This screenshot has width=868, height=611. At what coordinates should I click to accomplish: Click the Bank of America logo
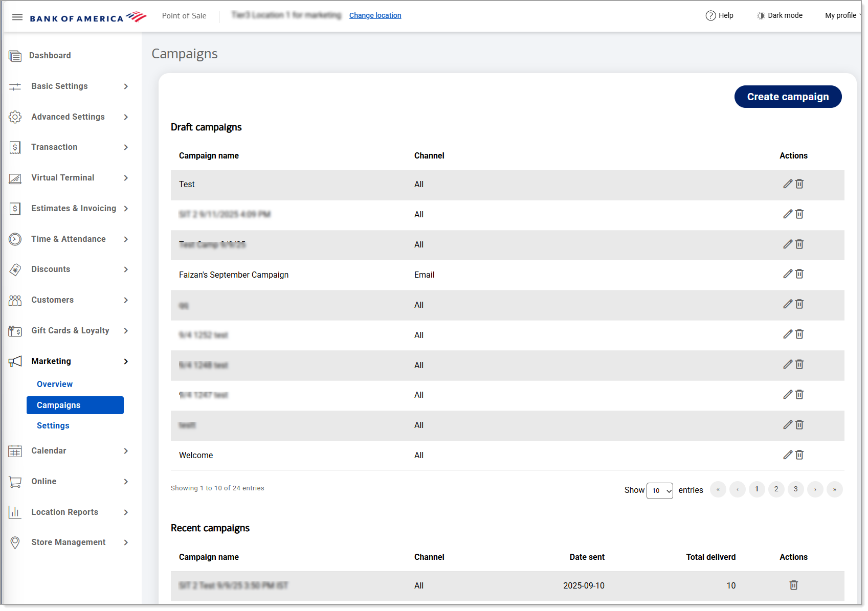coord(88,17)
